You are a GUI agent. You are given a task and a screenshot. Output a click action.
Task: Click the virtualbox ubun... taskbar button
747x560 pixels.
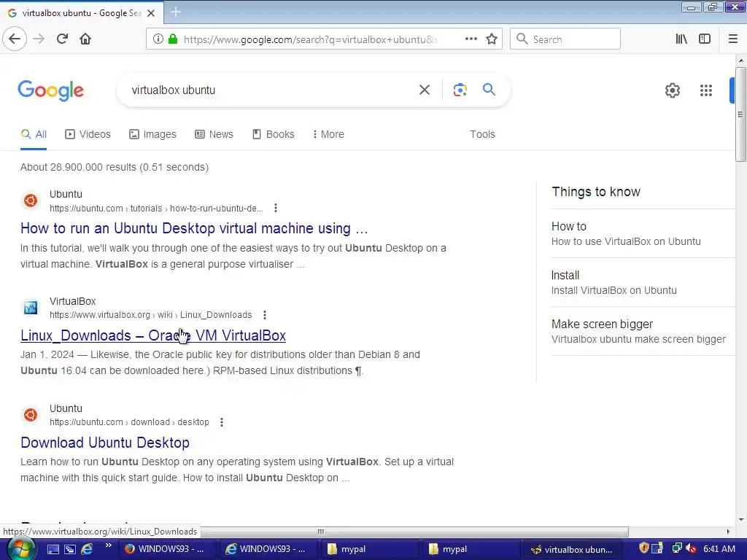[x=571, y=550]
